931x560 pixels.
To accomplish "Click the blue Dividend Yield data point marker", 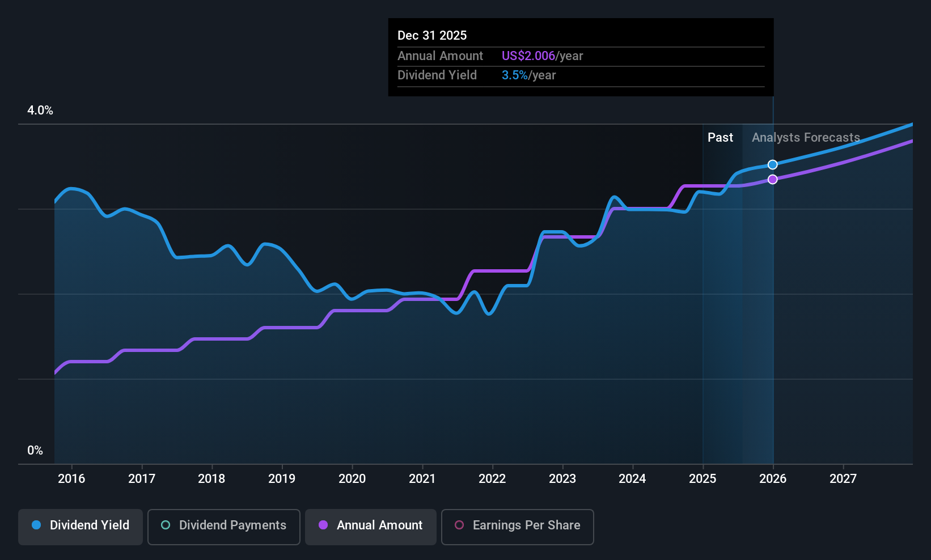I will click(x=772, y=165).
